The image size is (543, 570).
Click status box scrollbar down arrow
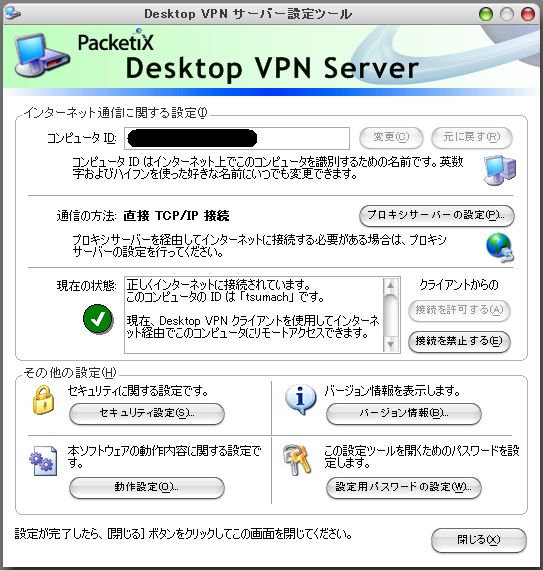click(391, 344)
